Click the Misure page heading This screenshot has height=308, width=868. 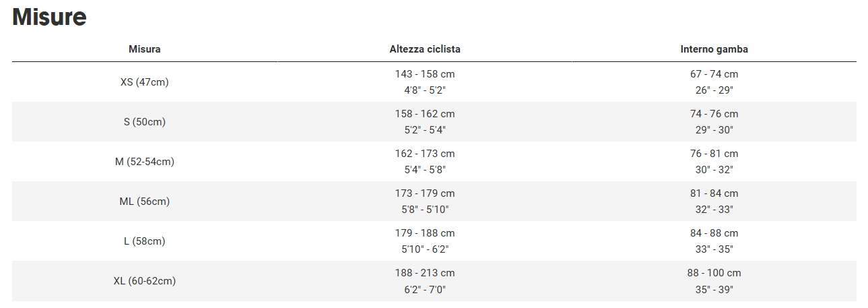pos(49,17)
